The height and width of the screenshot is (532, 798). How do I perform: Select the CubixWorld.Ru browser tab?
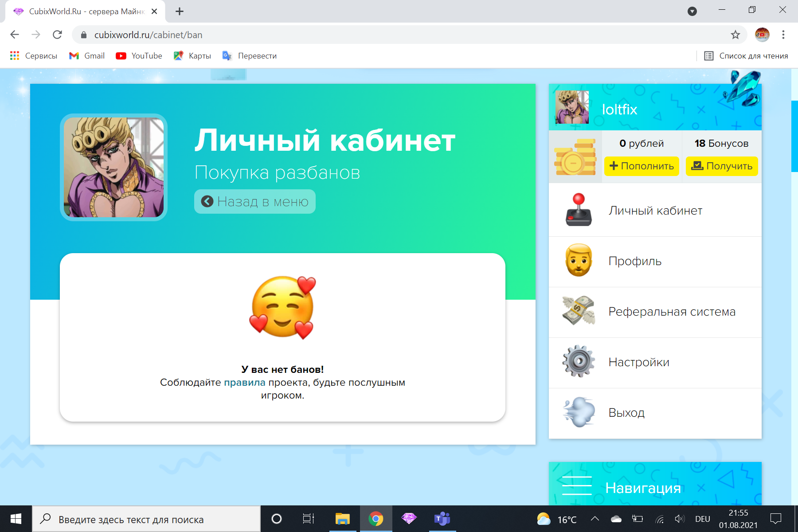[x=85, y=12]
